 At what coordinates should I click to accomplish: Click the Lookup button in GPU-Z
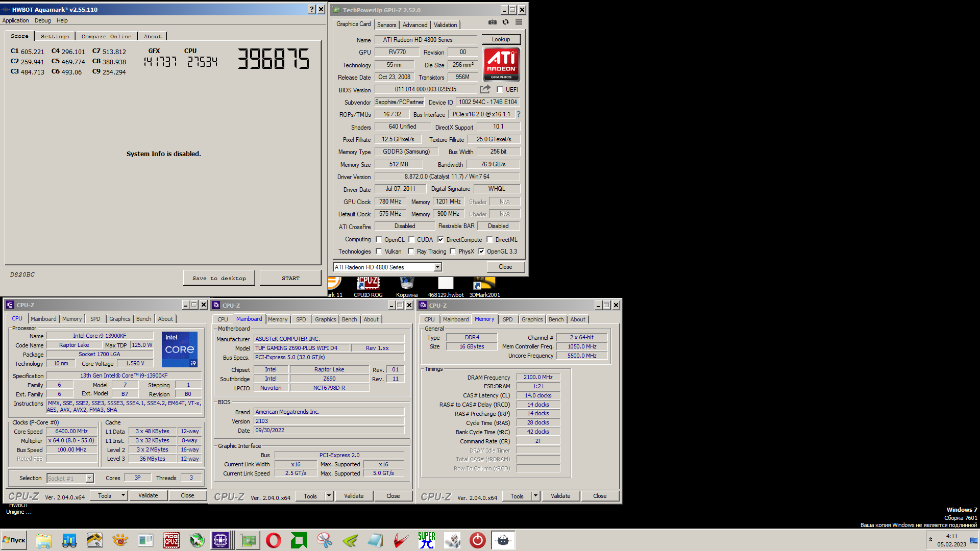(x=501, y=39)
